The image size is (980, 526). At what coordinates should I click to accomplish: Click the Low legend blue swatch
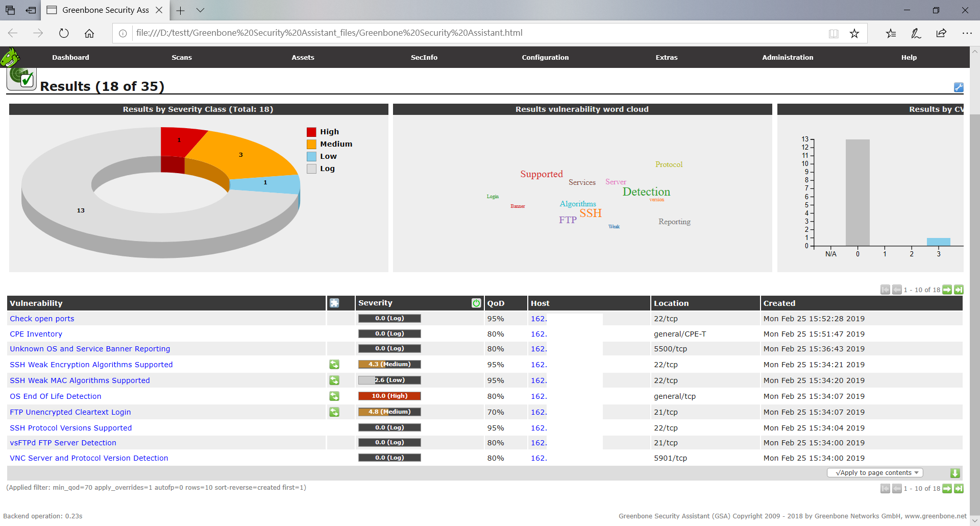(311, 156)
